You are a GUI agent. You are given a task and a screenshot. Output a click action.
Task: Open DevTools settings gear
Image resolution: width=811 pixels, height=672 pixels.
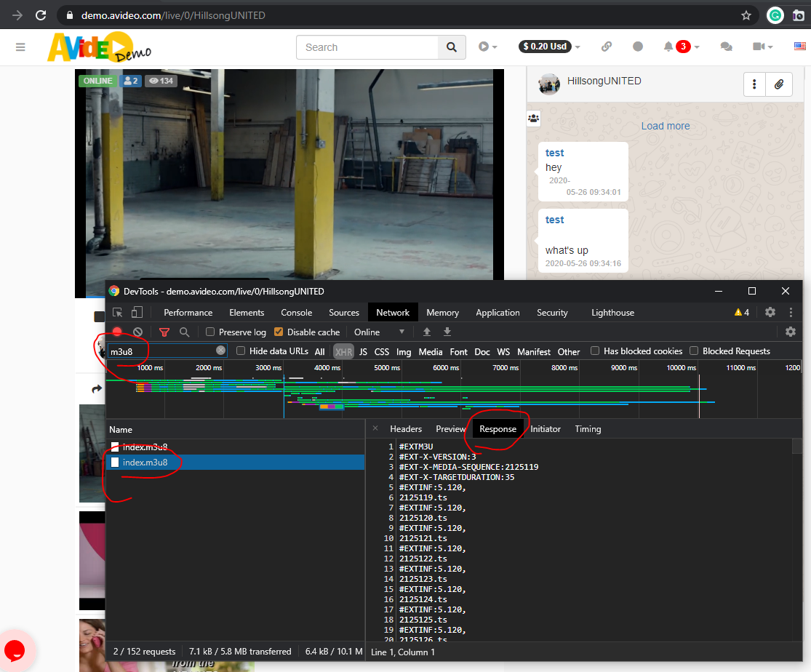tap(770, 312)
